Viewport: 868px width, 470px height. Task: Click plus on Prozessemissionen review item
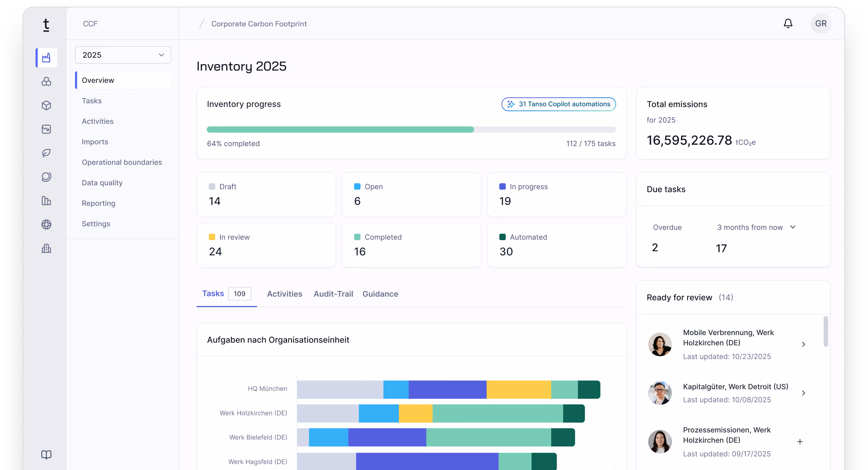point(800,442)
